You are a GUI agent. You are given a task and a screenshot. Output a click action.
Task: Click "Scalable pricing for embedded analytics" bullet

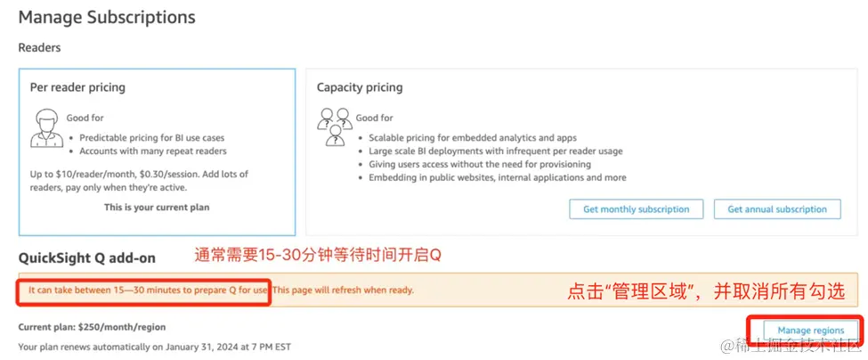[473, 138]
